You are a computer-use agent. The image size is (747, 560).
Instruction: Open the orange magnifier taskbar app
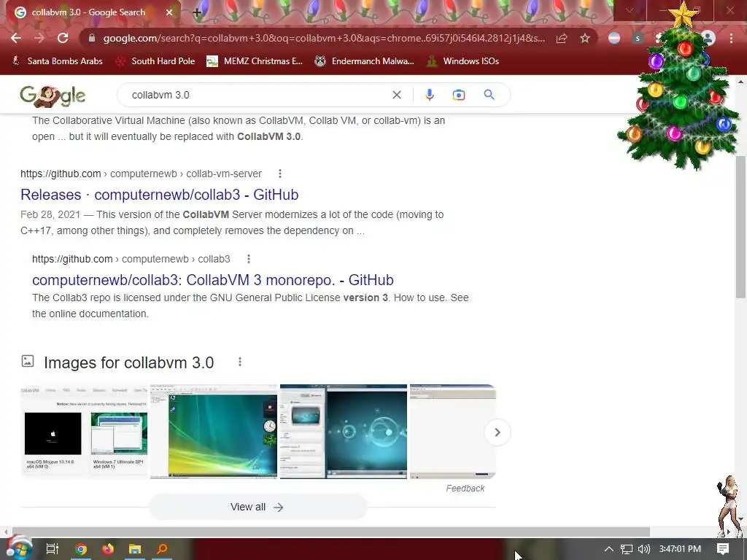pyautogui.click(x=162, y=549)
